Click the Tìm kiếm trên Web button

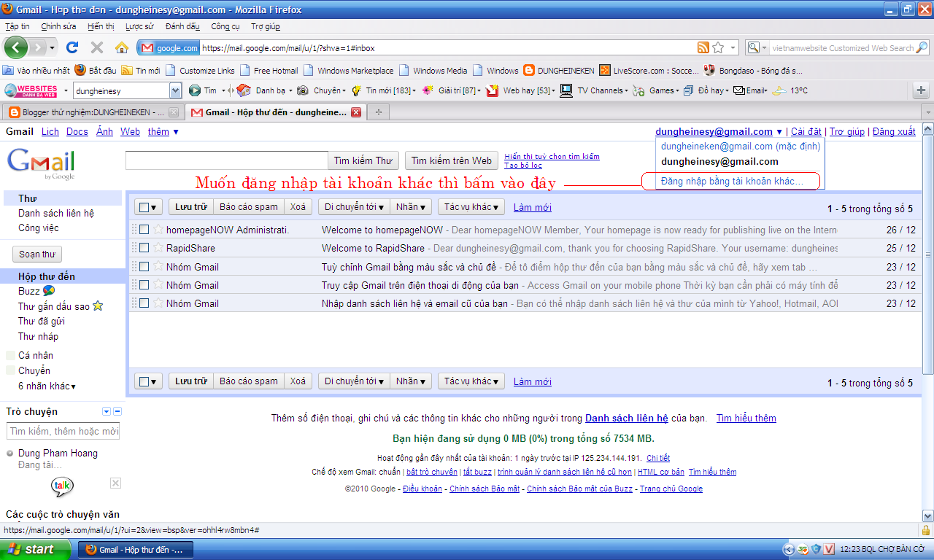[452, 160]
